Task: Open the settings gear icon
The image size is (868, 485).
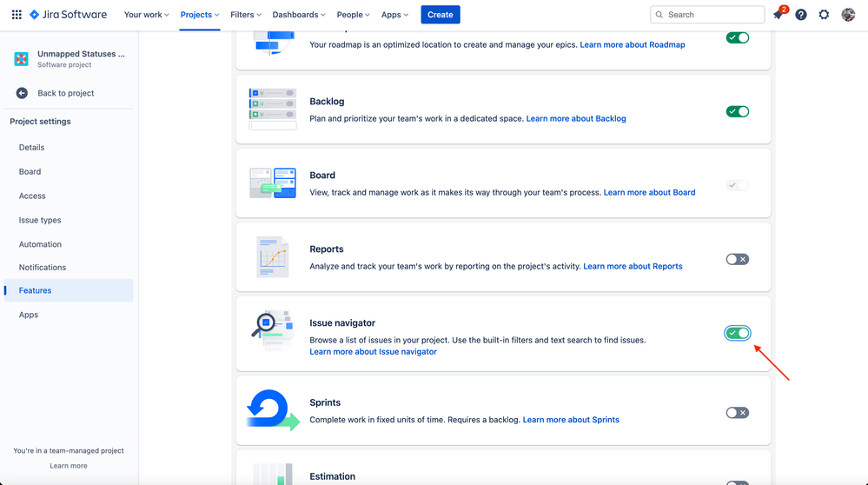Action: (x=824, y=15)
